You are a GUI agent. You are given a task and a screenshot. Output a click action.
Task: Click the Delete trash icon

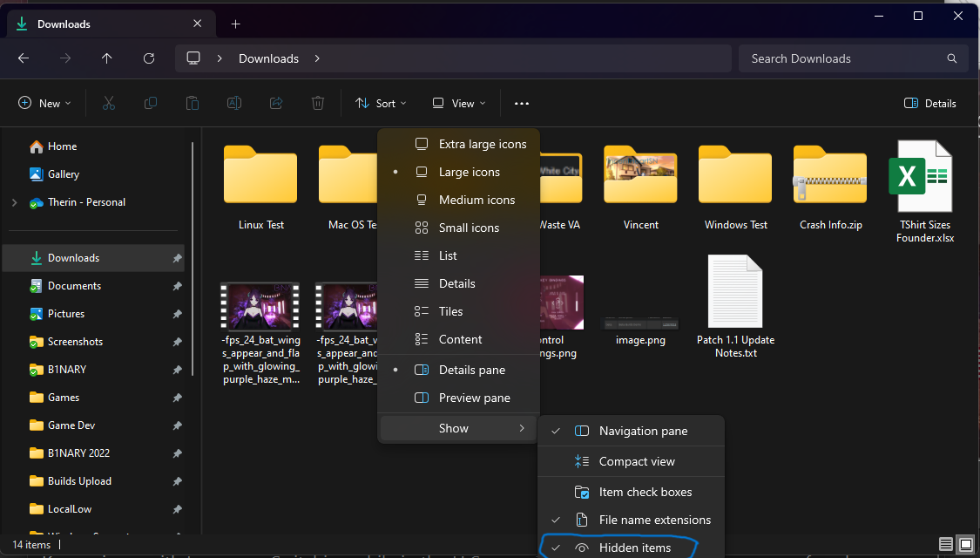(x=318, y=103)
